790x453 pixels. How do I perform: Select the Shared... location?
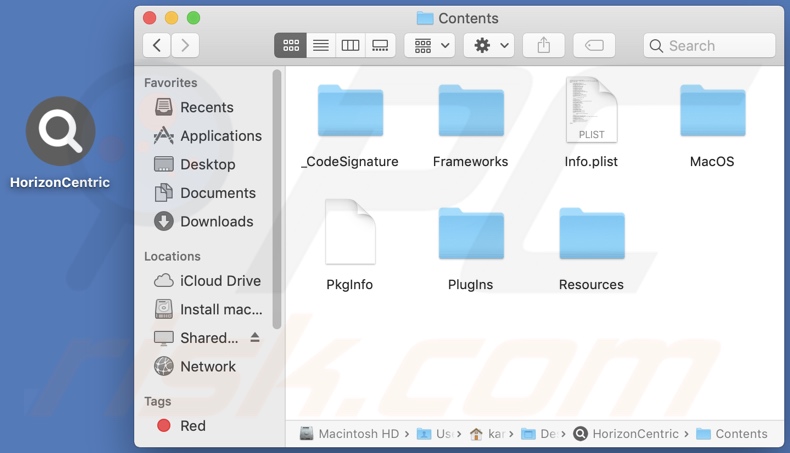196,338
